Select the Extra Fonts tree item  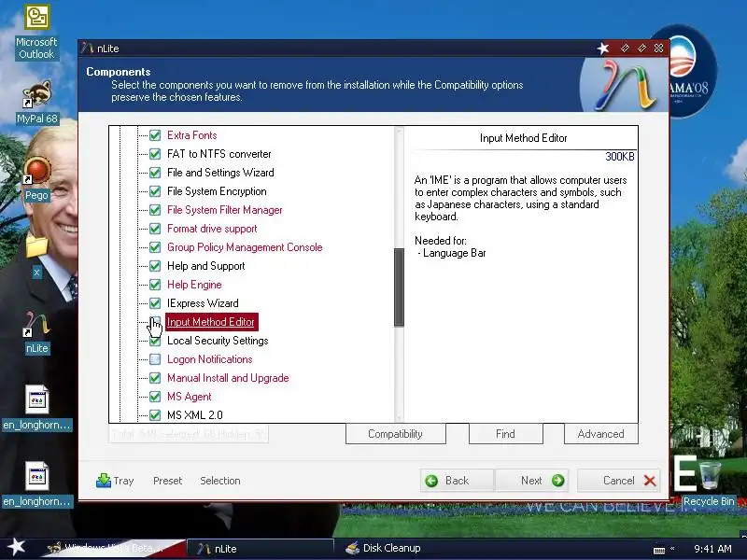click(x=192, y=135)
